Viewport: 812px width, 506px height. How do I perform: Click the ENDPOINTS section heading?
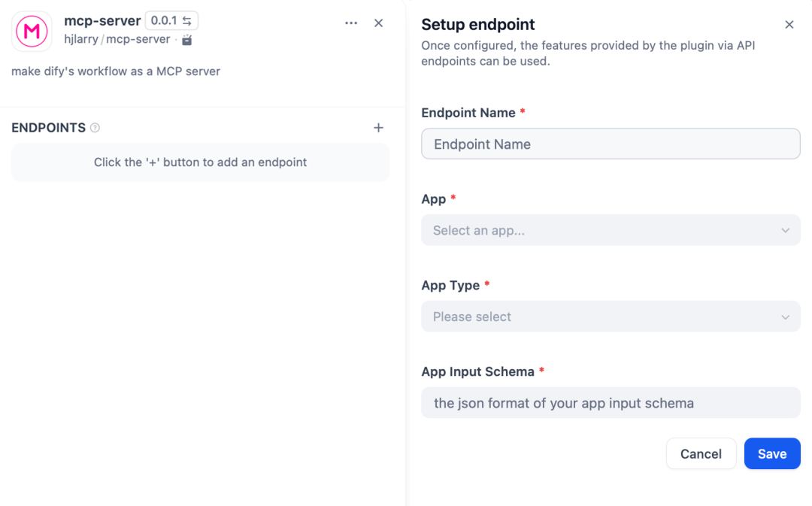(x=49, y=128)
